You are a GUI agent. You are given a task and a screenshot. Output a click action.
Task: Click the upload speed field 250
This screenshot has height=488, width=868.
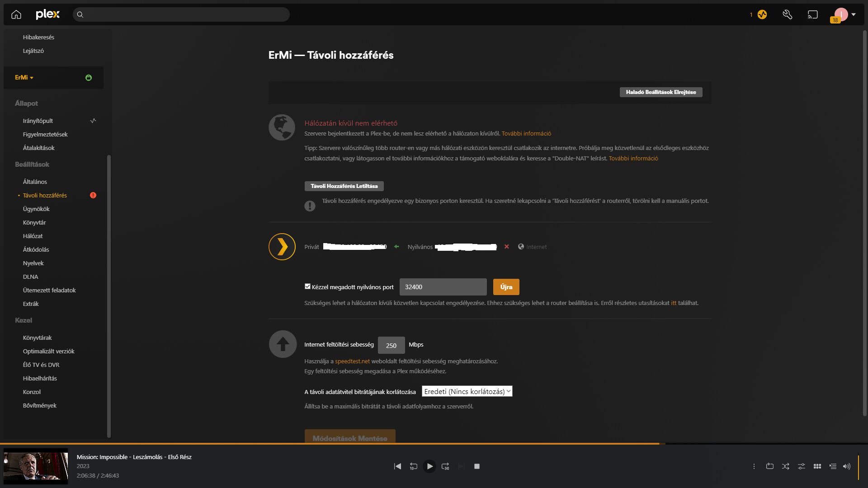(392, 345)
